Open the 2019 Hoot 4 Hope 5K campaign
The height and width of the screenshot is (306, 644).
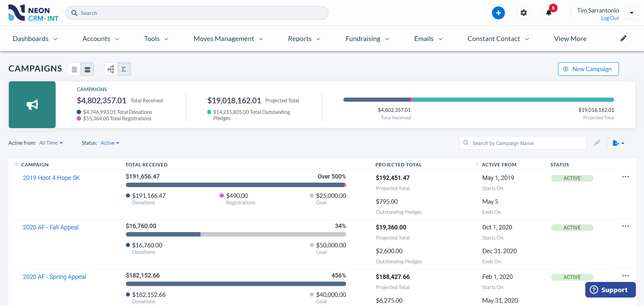point(51,178)
